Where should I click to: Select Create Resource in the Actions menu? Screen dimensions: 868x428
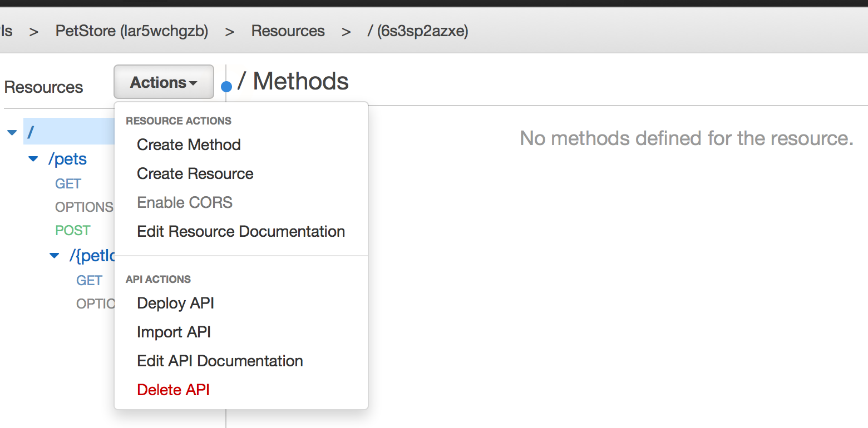[195, 173]
